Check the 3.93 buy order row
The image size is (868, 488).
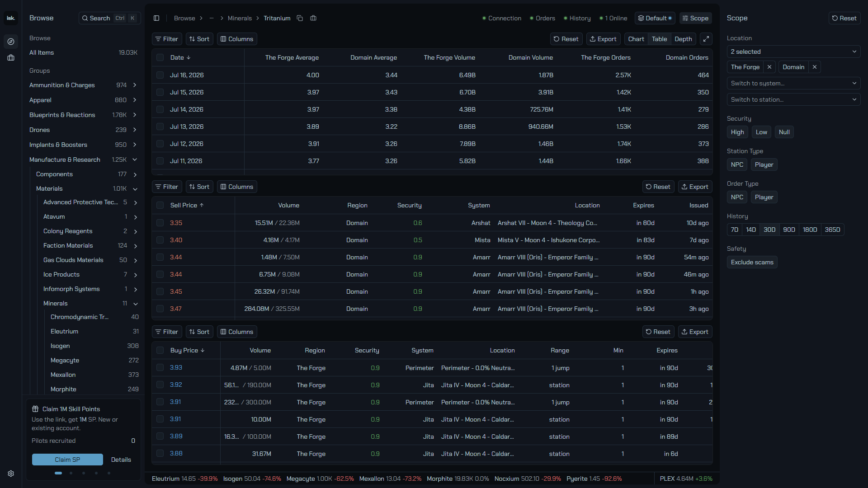[160, 367]
